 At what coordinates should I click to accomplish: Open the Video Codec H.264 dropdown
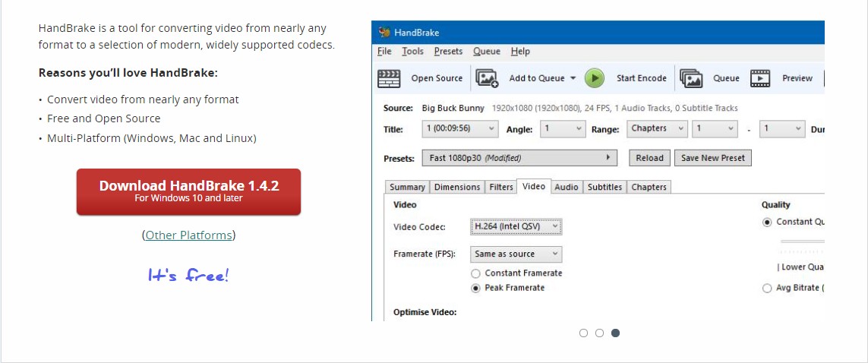tap(516, 226)
